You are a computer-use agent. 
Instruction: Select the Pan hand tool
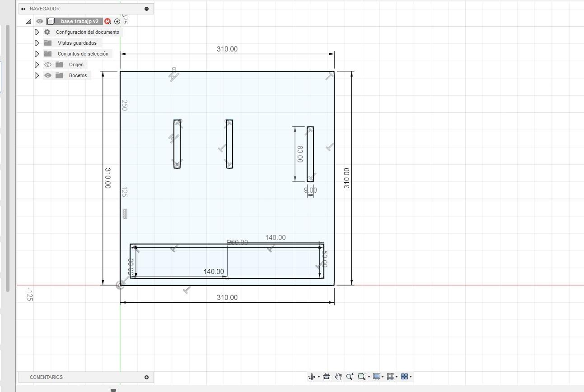pos(338,377)
